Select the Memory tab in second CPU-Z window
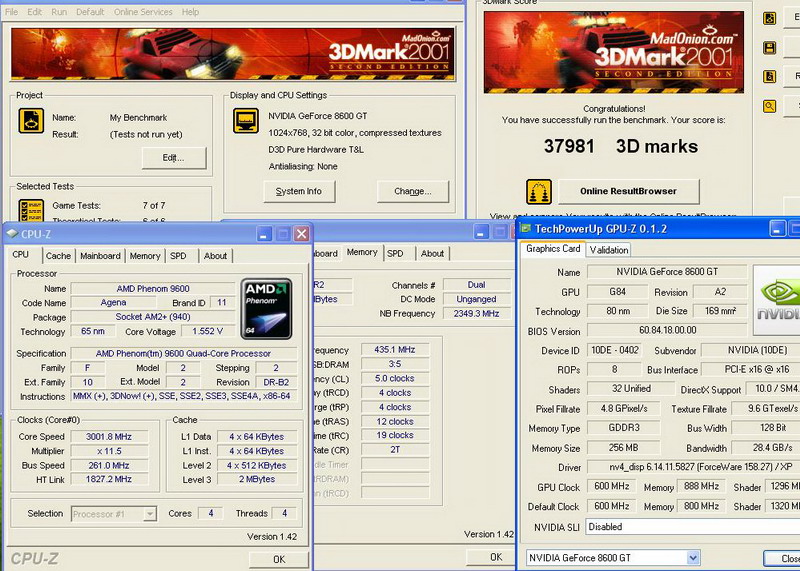800x571 pixels. [x=362, y=252]
